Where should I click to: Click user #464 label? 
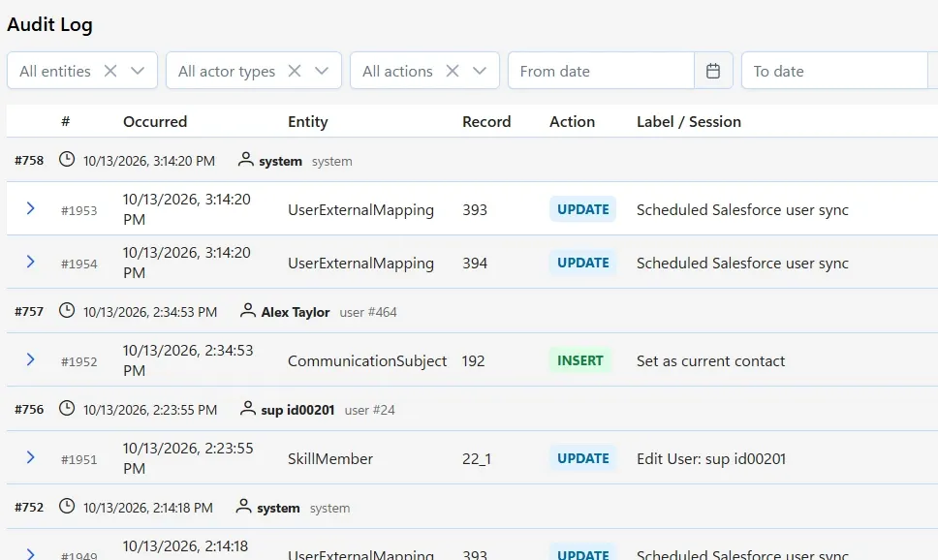[x=368, y=312]
